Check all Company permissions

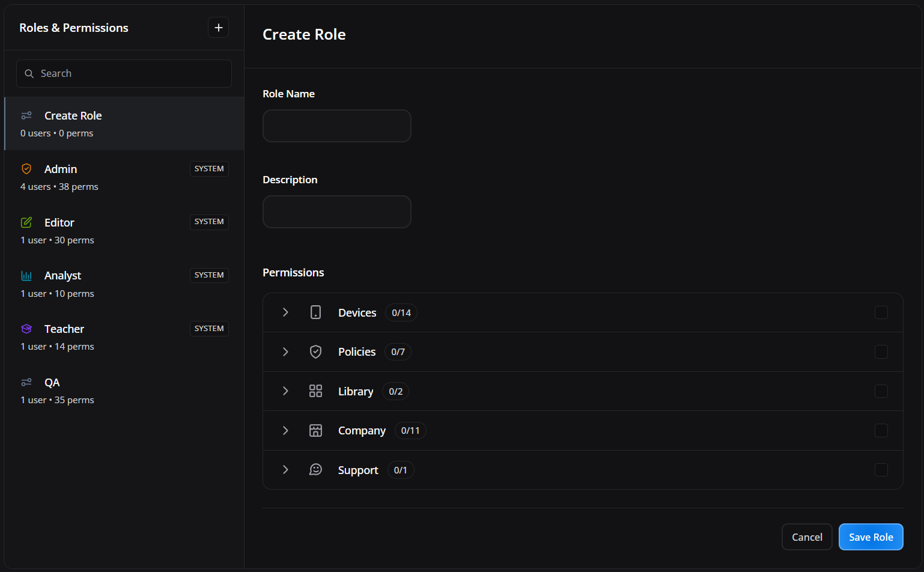[881, 430]
